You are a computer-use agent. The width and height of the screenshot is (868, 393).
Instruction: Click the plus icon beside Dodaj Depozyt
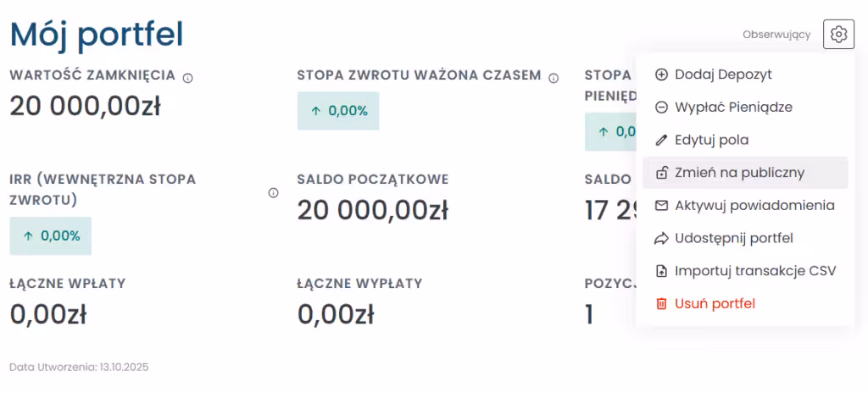tap(662, 75)
